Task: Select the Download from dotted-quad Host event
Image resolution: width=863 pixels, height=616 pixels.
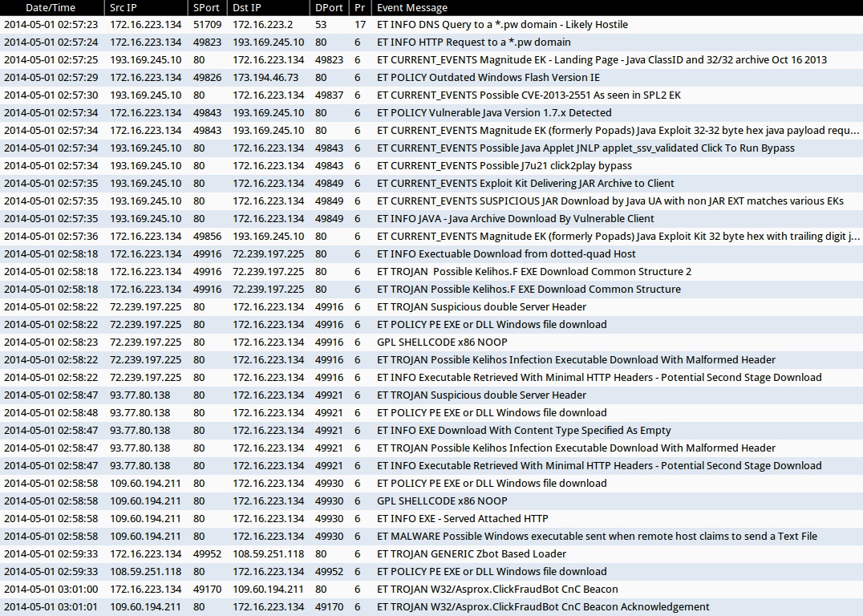Action: coord(506,254)
